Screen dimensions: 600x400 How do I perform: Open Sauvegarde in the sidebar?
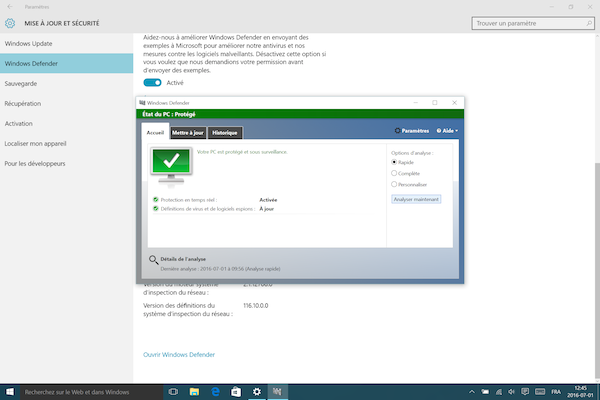coord(67,83)
